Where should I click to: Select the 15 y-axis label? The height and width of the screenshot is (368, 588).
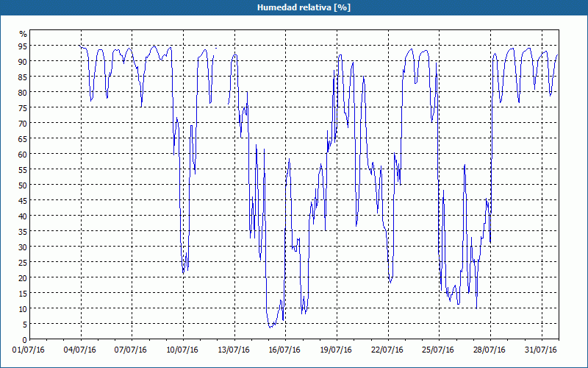point(23,293)
